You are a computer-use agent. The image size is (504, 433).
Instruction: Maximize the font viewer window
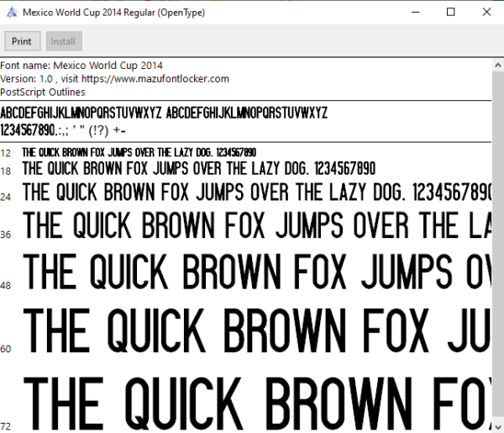click(x=451, y=13)
